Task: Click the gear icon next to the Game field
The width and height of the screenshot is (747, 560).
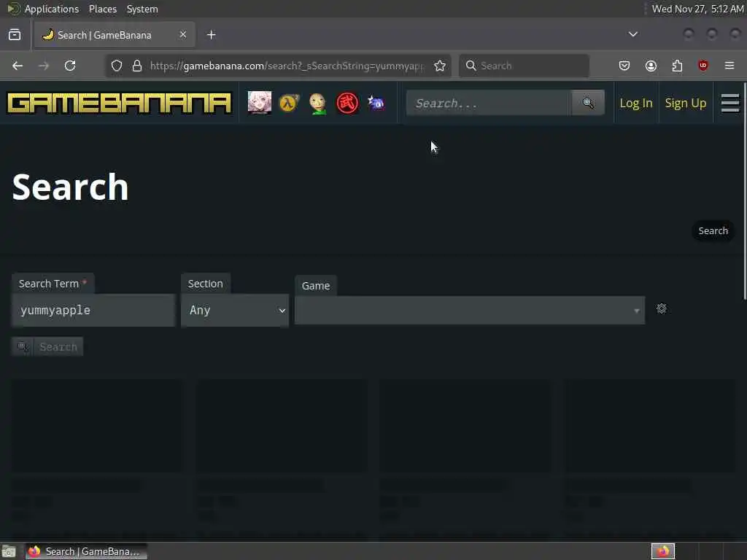Action: coord(661,308)
